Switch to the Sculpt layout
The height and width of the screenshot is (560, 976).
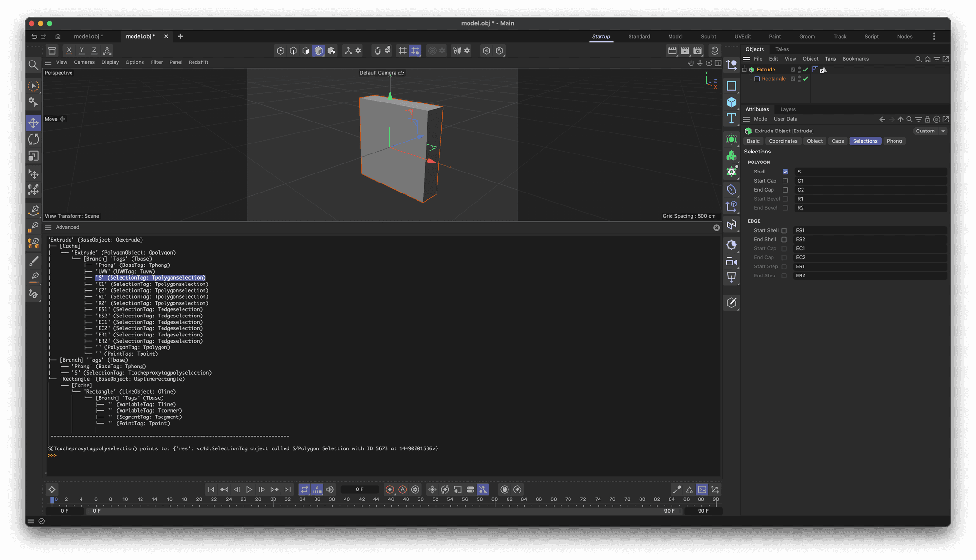(x=708, y=36)
